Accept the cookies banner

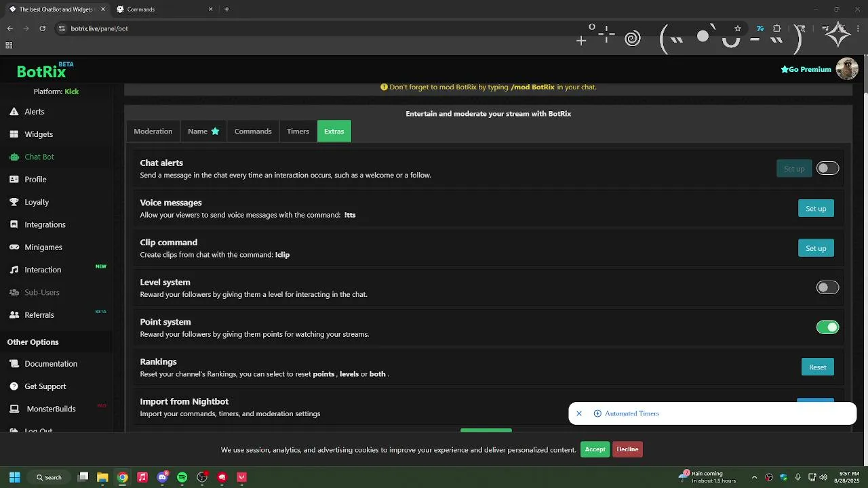point(595,449)
